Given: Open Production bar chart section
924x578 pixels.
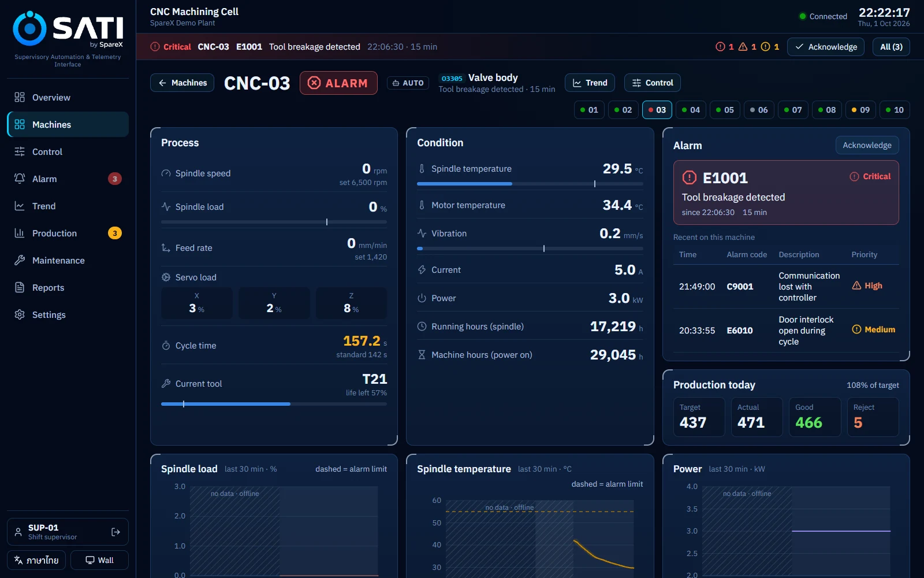Looking at the screenshot, I should (68, 233).
